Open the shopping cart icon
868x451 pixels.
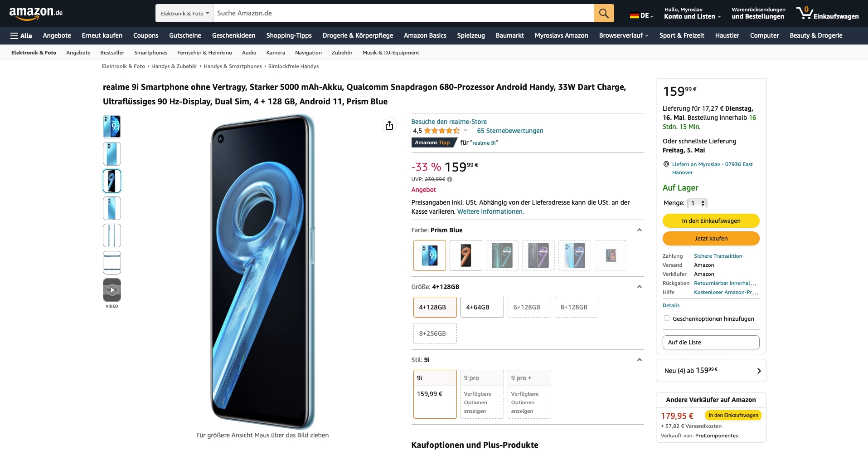pyautogui.click(x=805, y=13)
